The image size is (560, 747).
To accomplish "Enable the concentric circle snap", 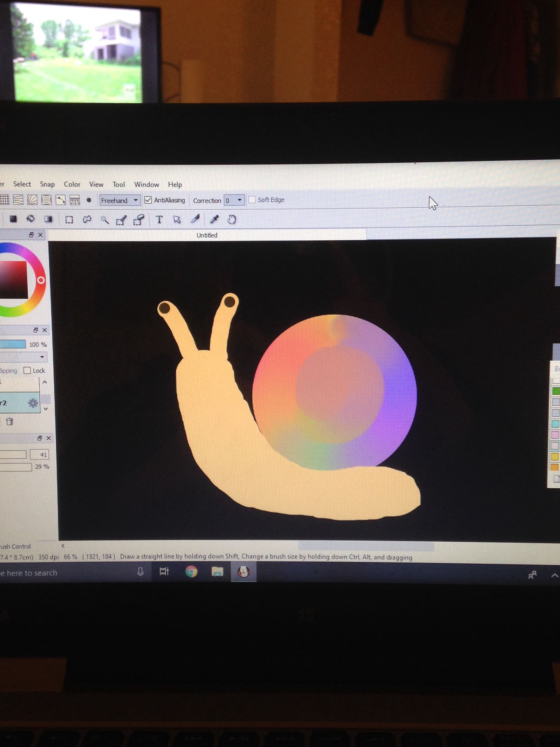I will click(x=46, y=200).
